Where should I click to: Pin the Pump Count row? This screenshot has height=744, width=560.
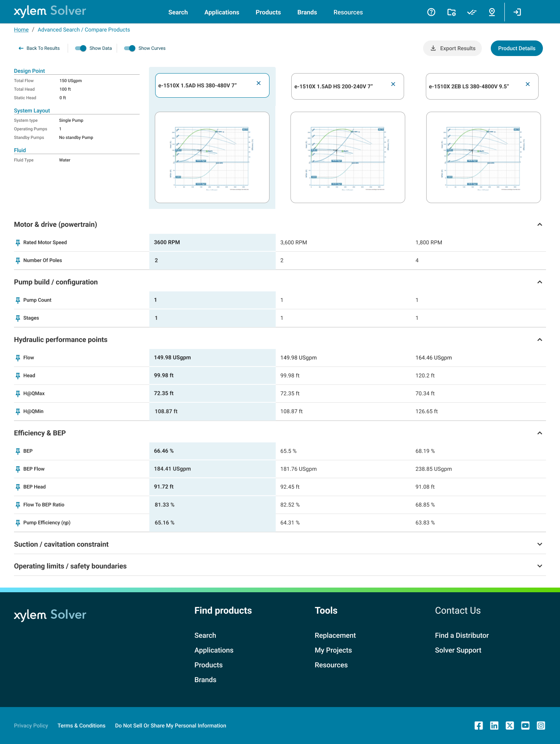point(17,300)
